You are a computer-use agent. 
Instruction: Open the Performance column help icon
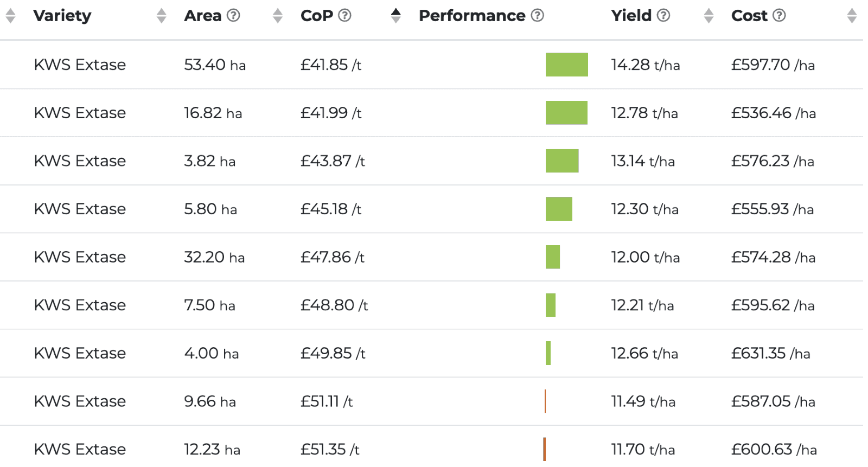pos(537,15)
